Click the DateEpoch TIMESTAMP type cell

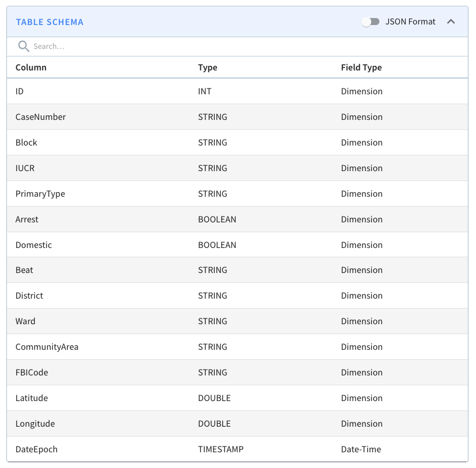click(221, 449)
